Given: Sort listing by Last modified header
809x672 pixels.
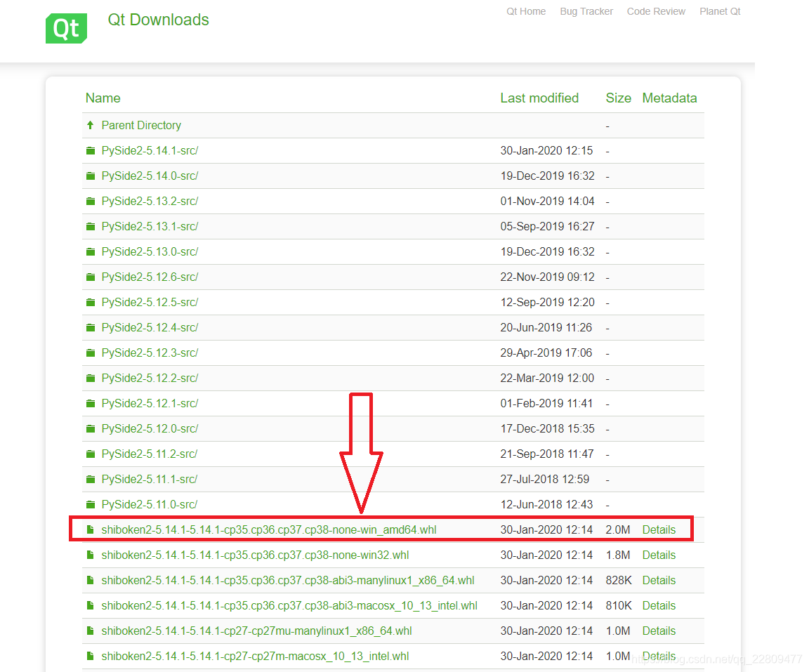Looking at the screenshot, I should (539, 98).
